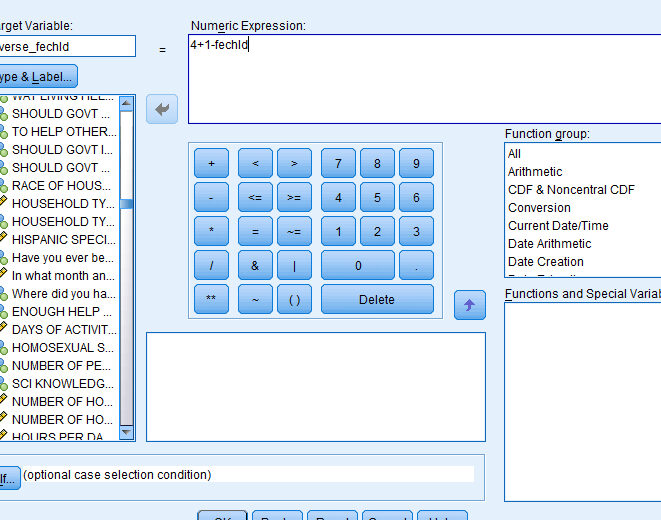Click the plus operator key
661x520 pixels.
point(211,163)
